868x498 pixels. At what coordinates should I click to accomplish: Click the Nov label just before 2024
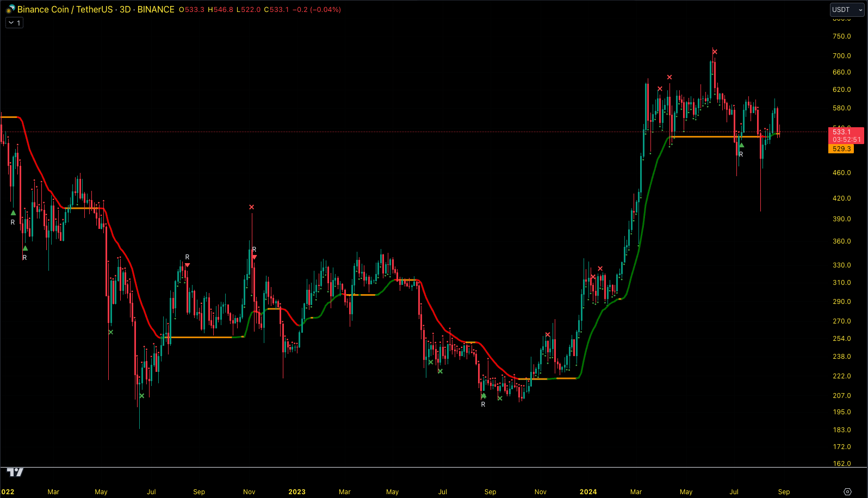coord(540,492)
